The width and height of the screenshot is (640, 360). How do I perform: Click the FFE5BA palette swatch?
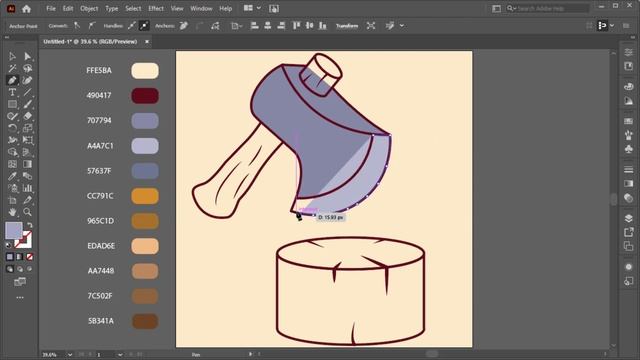145,71
